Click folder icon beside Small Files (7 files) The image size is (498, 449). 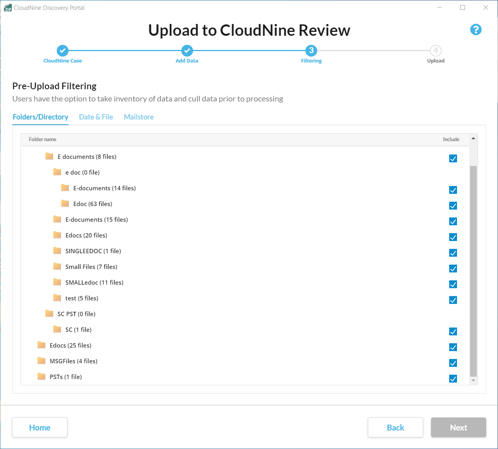pyautogui.click(x=57, y=266)
